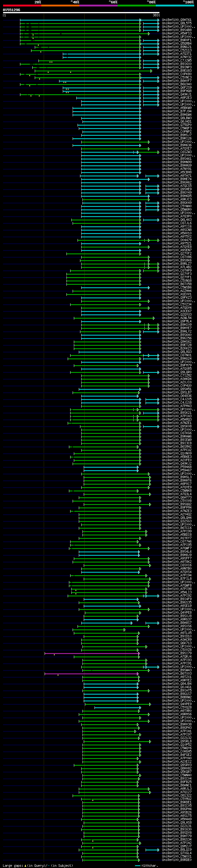Click hit label UniRef100_C5WNK8
197x868 pixels.
pos(177,491)
